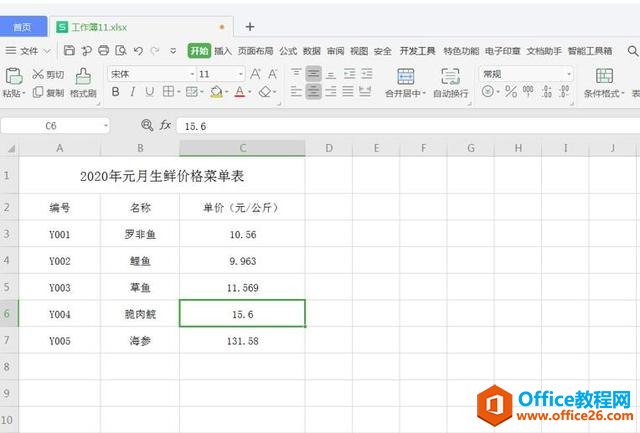This screenshot has width=640, height=433.
Task: Click the decrease decimal places icon
Action: coord(564,91)
